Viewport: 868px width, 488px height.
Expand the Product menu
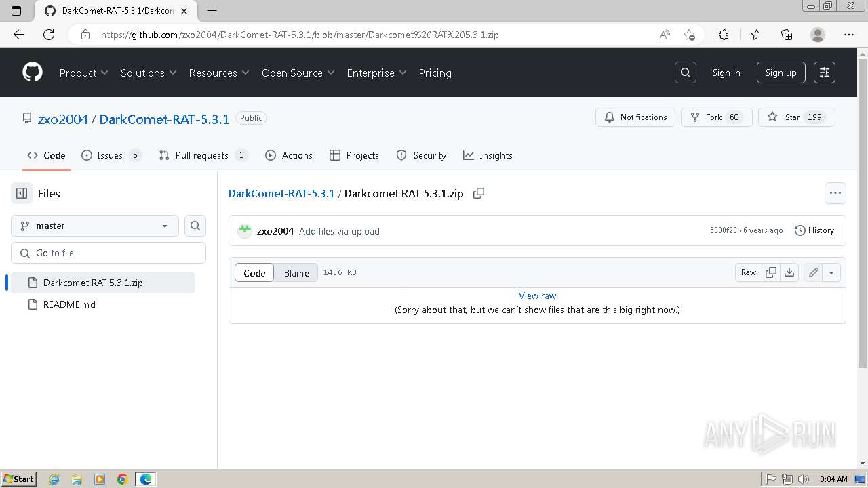click(83, 73)
